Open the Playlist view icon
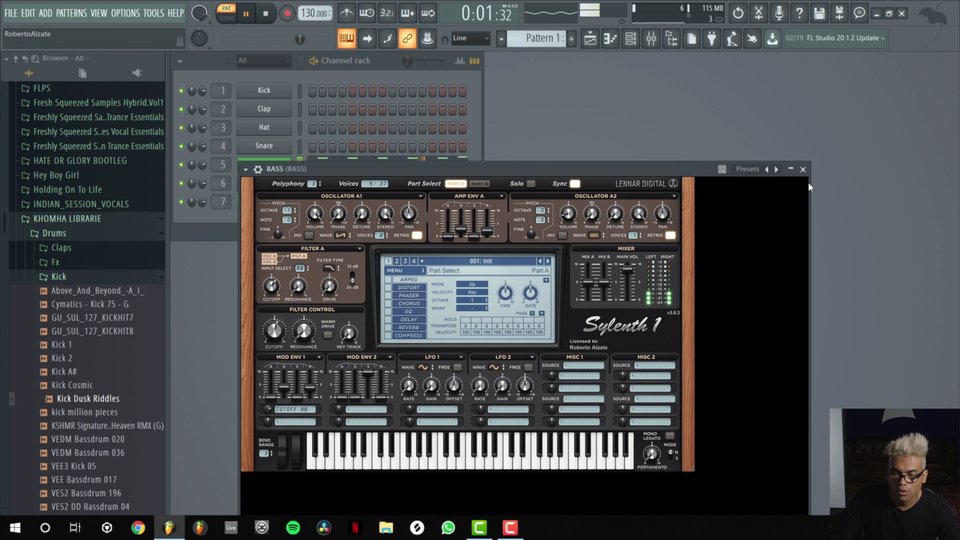Viewport: 960px width, 540px height. (590, 39)
